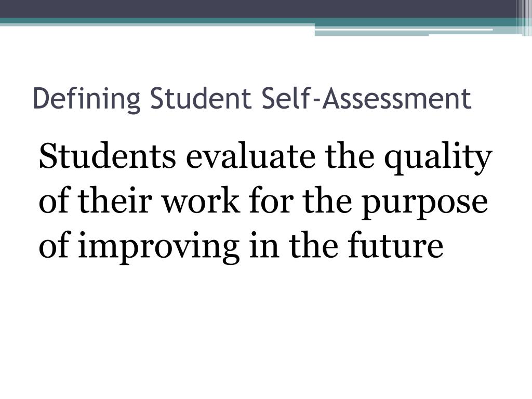Click the word 'quality' on the first line
This screenshot has height=399, width=532.
(x=438, y=158)
